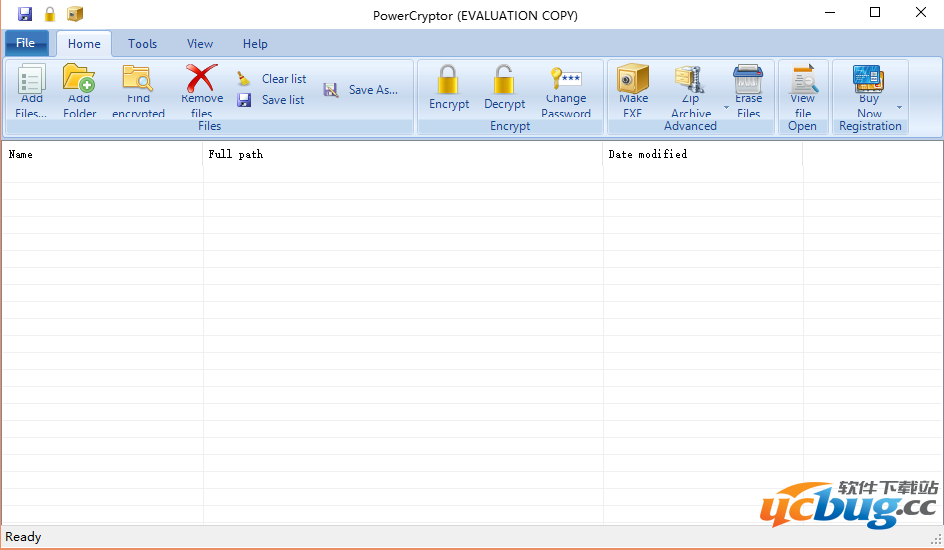
Task: Click the Clear list text label
Action: (284, 79)
